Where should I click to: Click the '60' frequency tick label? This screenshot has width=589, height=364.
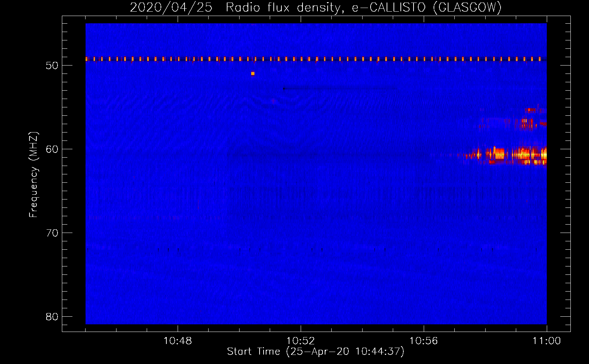52,149
